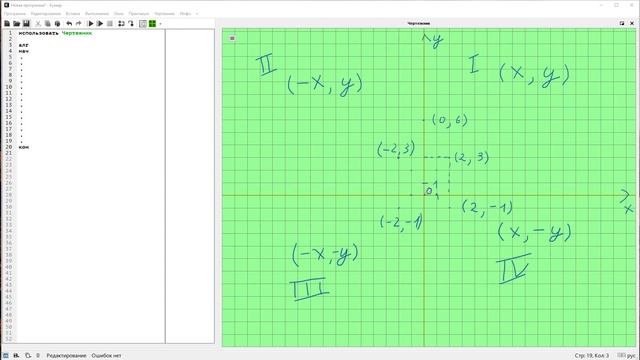Detach the Чертежник panel into a window
This screenshot has height=360, width=640.
coord(622,23)
